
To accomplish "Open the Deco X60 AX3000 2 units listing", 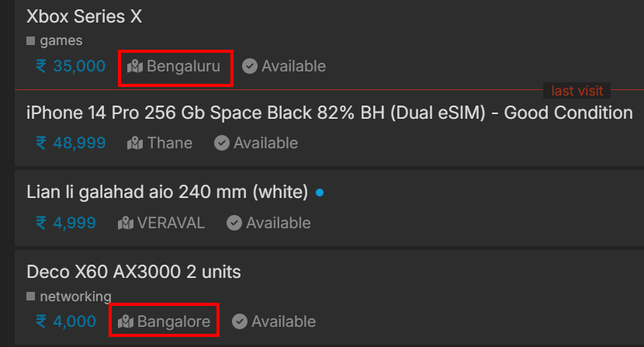I will pos(133,272).
